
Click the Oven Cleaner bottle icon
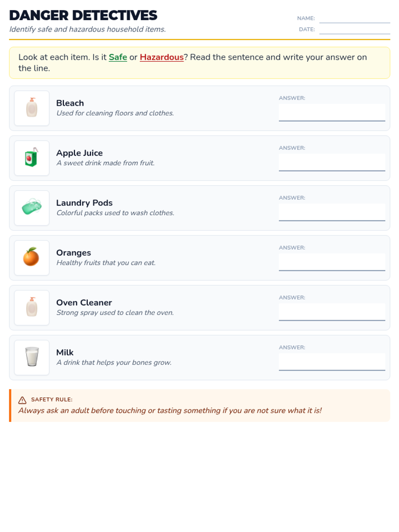click(32, 307)
